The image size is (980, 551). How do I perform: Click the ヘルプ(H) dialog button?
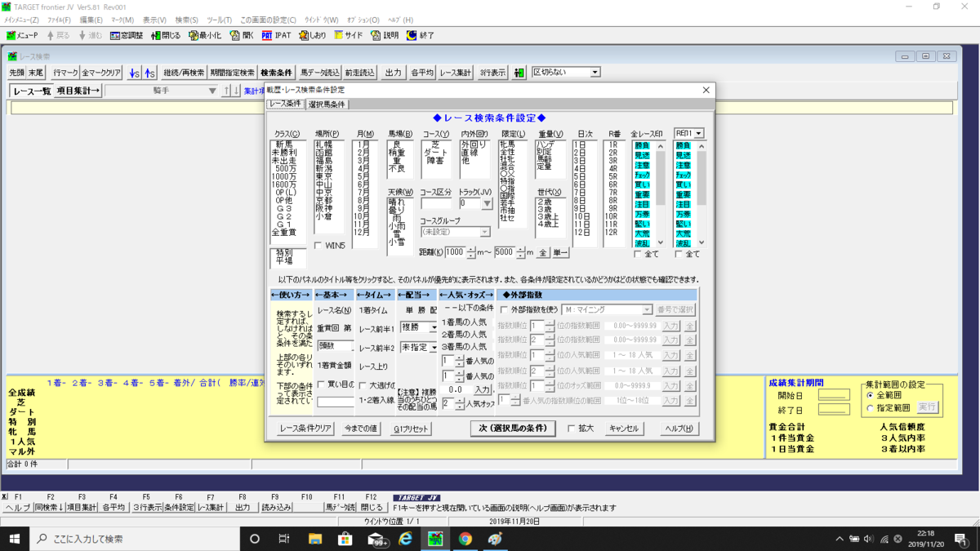[x=679, y=429]
